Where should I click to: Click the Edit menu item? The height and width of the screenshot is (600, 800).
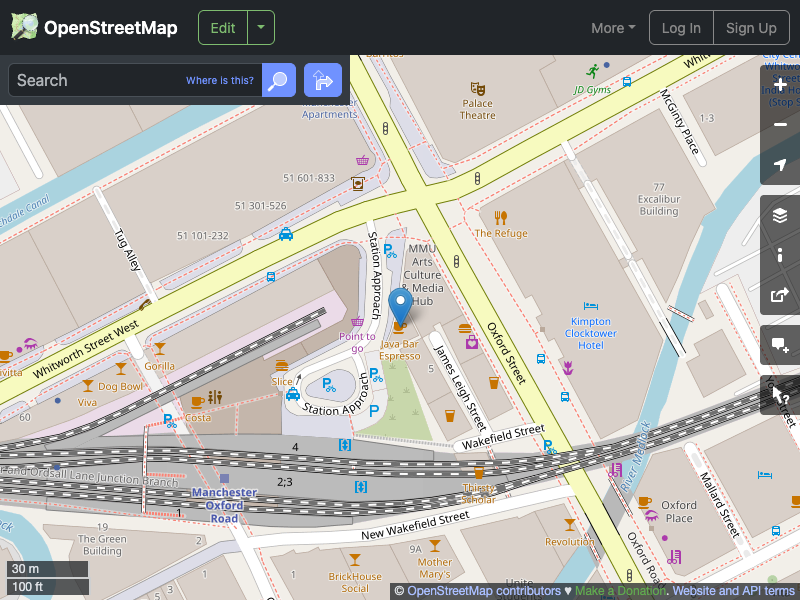coord(222,27)
